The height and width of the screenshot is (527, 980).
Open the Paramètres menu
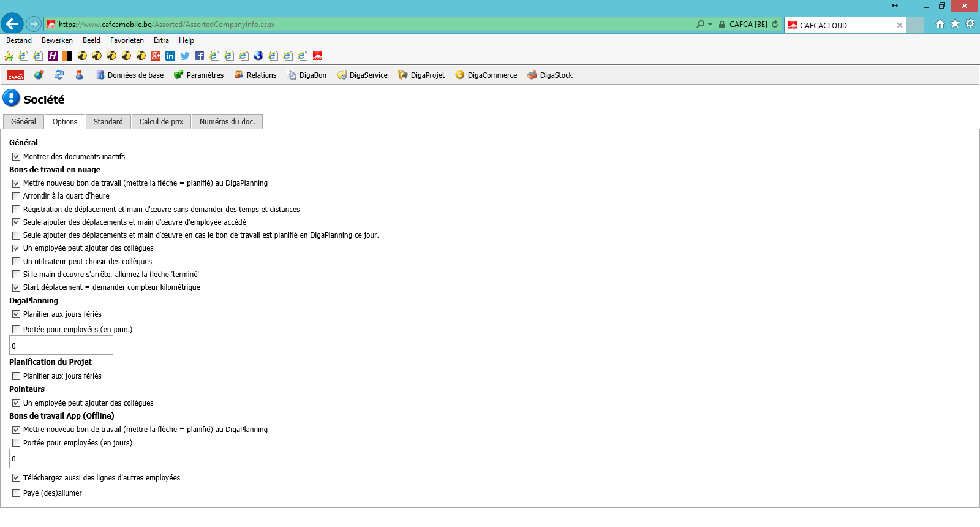199,75
